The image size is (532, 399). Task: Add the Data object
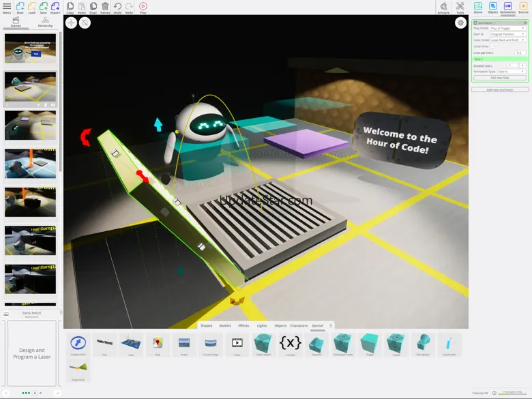(x=131, y=344)
